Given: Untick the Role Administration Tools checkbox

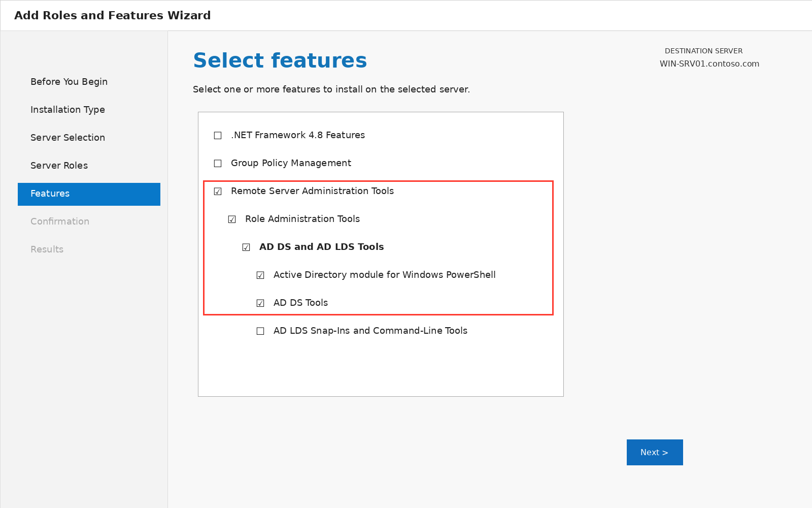Looking at the screenshot, I should (x=232, y=219).
